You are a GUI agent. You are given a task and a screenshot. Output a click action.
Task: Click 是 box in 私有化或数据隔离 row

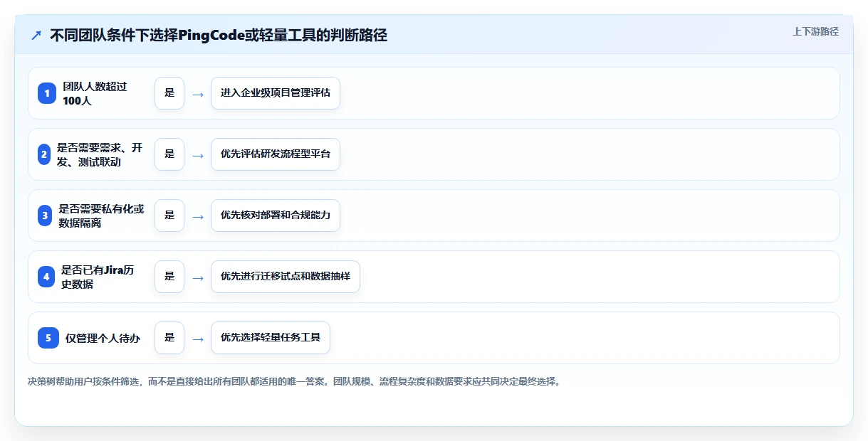pos(169,216)
